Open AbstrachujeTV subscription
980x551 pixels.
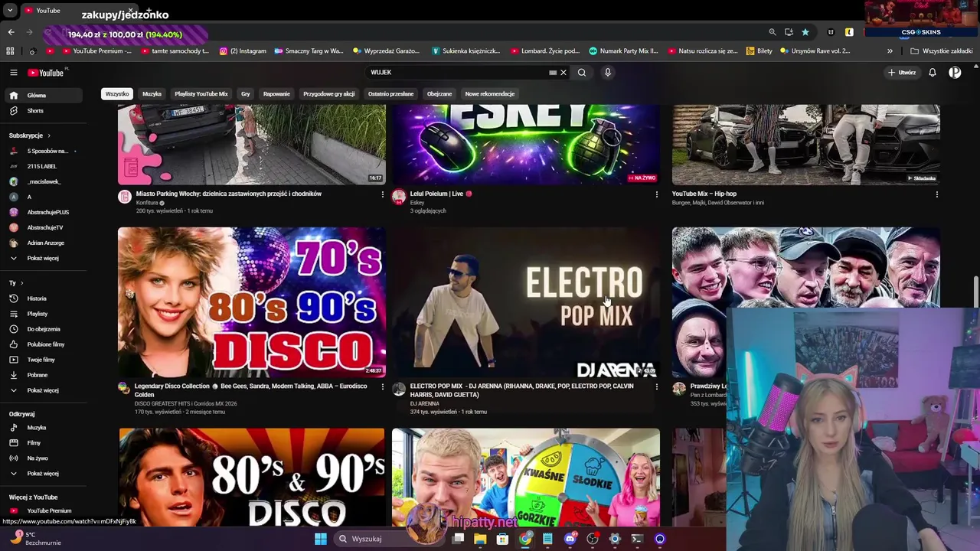[43, 227]
